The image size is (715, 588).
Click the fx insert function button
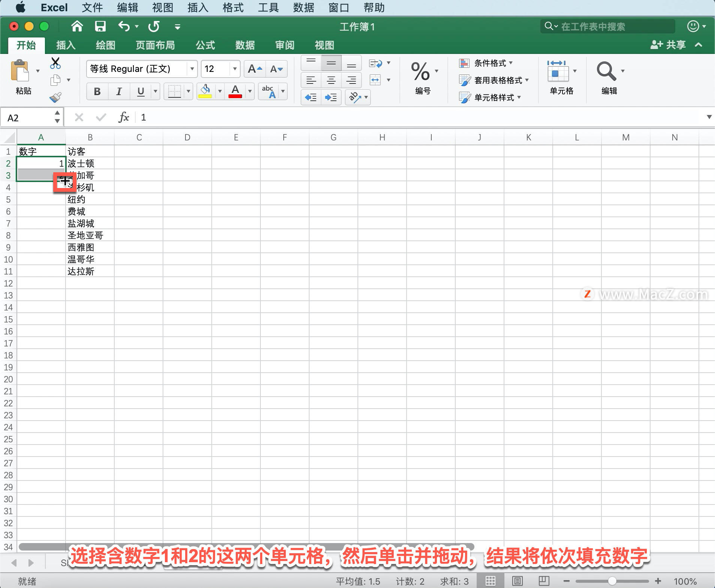123,117
